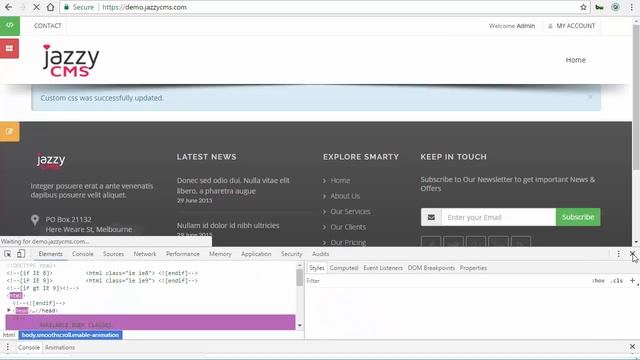Select the drawer Animations tab
This screenshot has height=360, width=640.
tap(60, 347)
